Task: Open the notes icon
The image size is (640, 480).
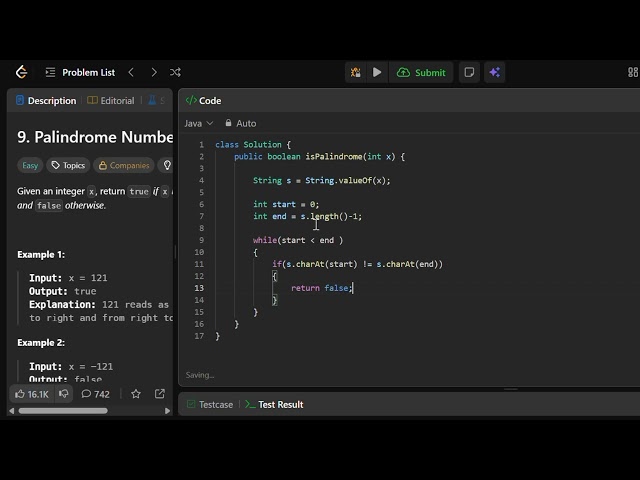Action: coord(469,72)
